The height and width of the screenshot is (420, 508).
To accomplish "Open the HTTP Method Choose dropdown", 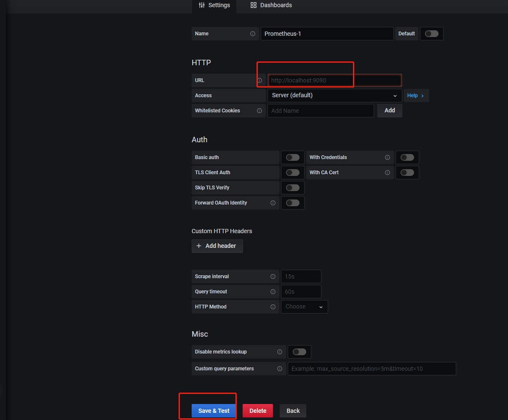I will (305, 307).
